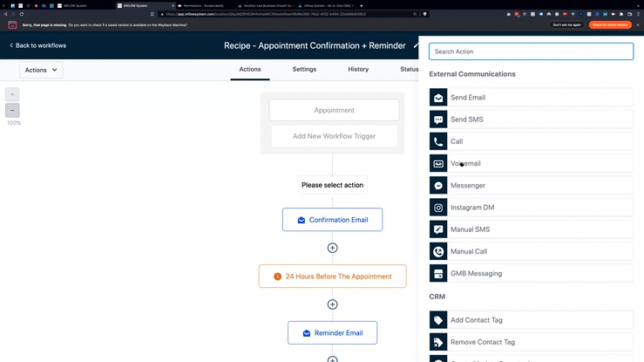Open the Appointment trigger
Image resolution: width=644 pixels, height=362 pixels.
tap(334, 110)
